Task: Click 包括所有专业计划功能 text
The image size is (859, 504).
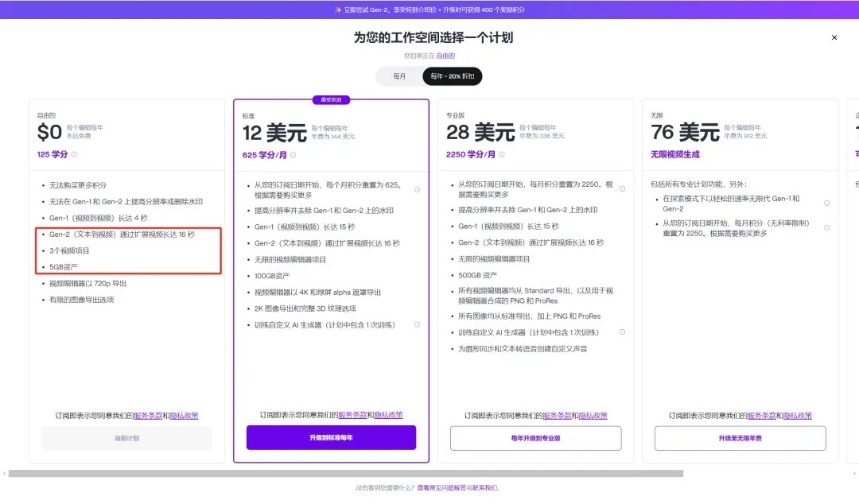Action: pos(698,184)
